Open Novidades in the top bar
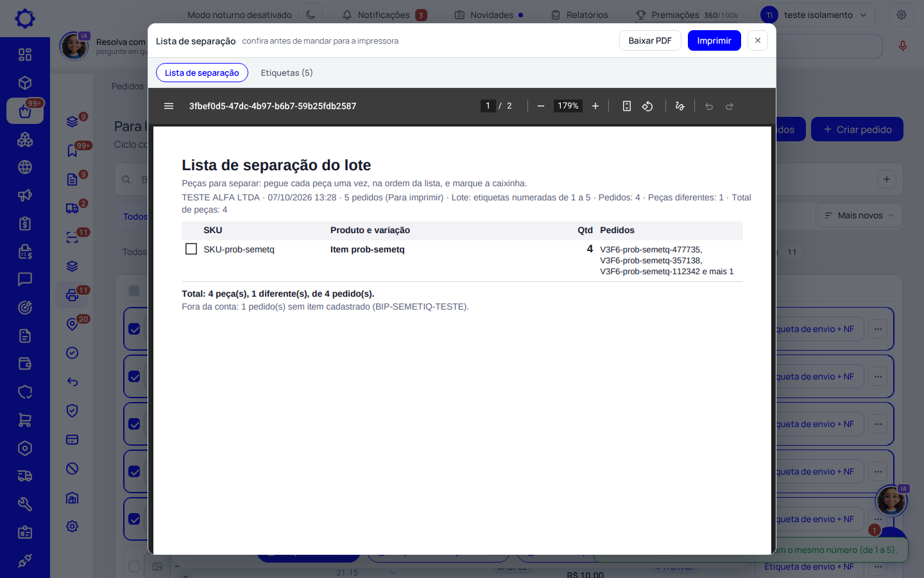924x578 pixels. click(489, 15)
